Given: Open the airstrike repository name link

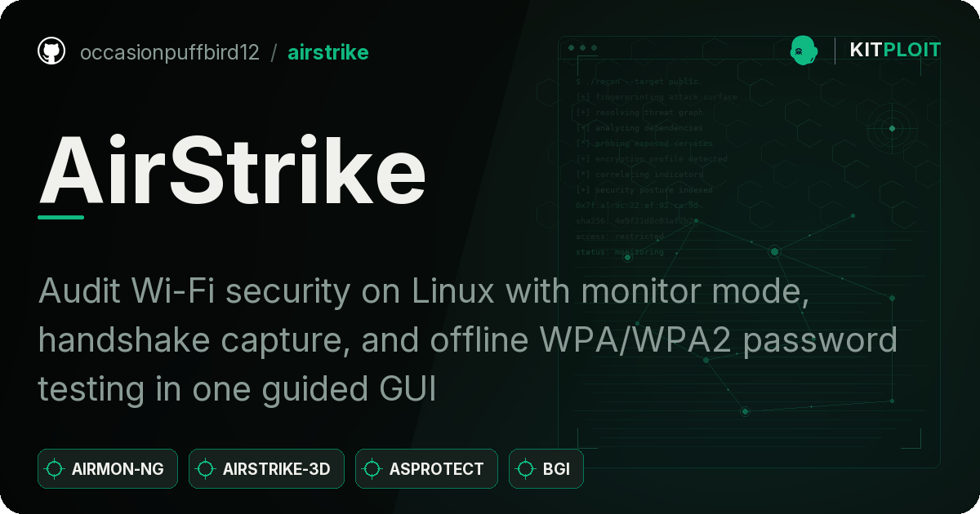Looking at the screenshot, I should (328, 53).
